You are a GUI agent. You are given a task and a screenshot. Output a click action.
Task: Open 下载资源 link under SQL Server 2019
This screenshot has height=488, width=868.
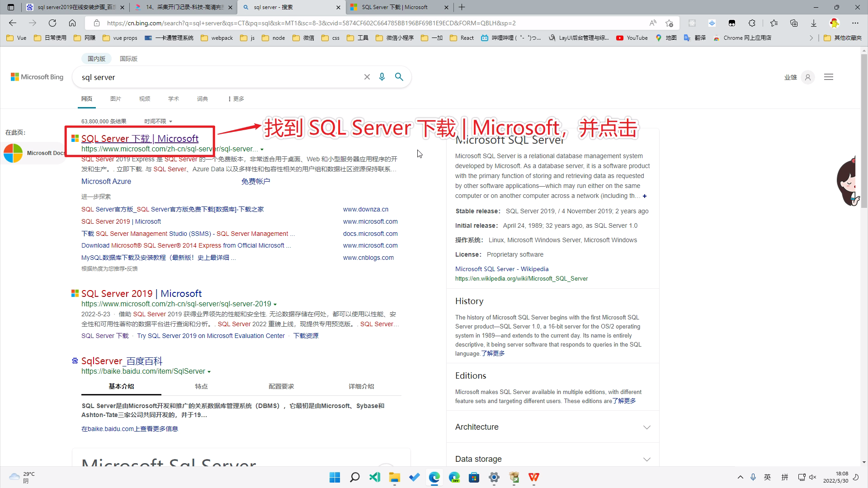point(306,336)
